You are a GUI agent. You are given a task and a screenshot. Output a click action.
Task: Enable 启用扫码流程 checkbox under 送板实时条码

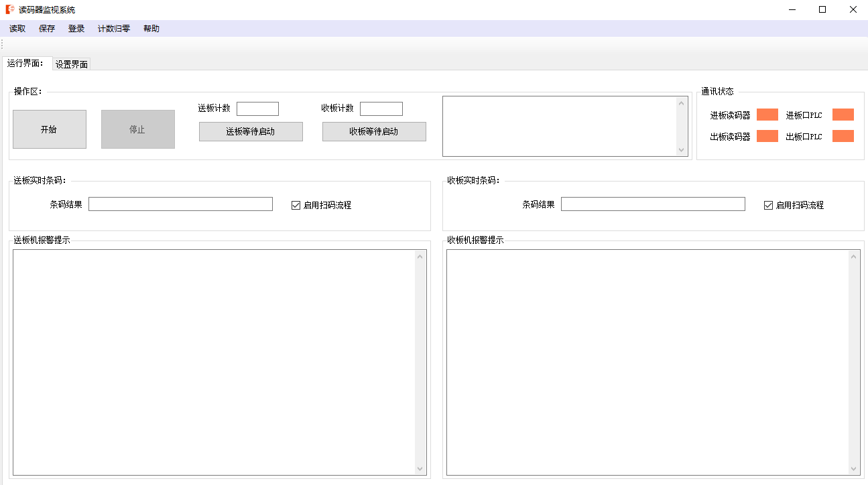coord(296,205)
